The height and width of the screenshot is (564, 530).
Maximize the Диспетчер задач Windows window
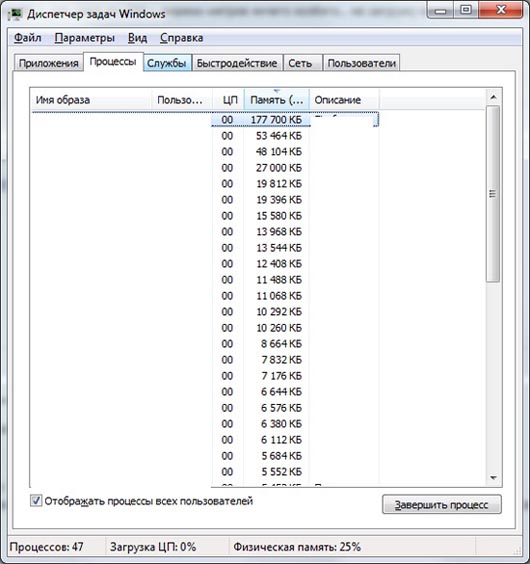point(466,10)
